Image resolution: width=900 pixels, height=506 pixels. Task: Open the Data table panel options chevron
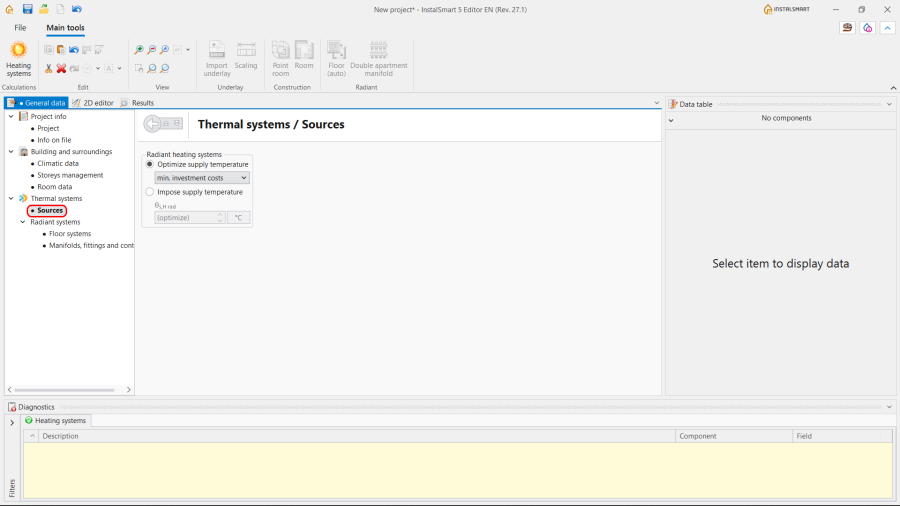[889, 104]
